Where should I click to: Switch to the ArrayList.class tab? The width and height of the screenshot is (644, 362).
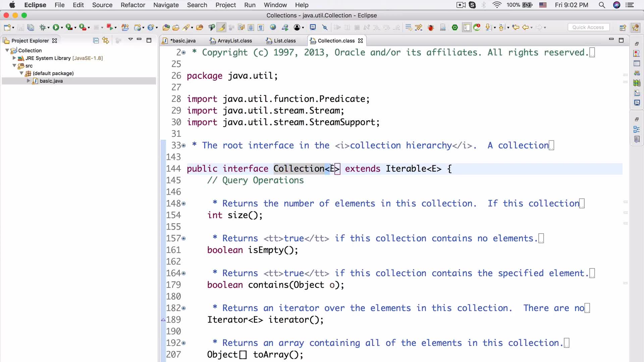click(x=231, y=41)
